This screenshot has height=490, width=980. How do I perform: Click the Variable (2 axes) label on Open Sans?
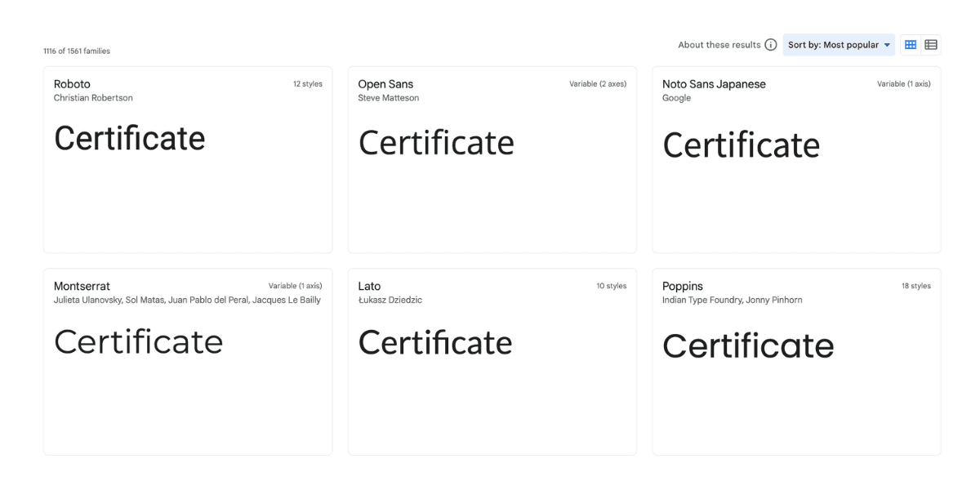[598, 84]
